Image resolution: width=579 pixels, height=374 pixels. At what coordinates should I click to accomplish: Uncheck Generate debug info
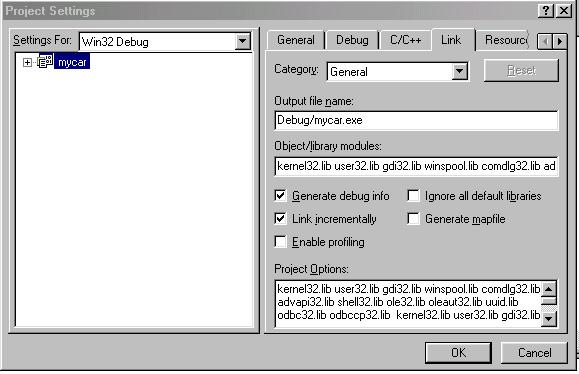pyautogui.click(x=280, y=196)
